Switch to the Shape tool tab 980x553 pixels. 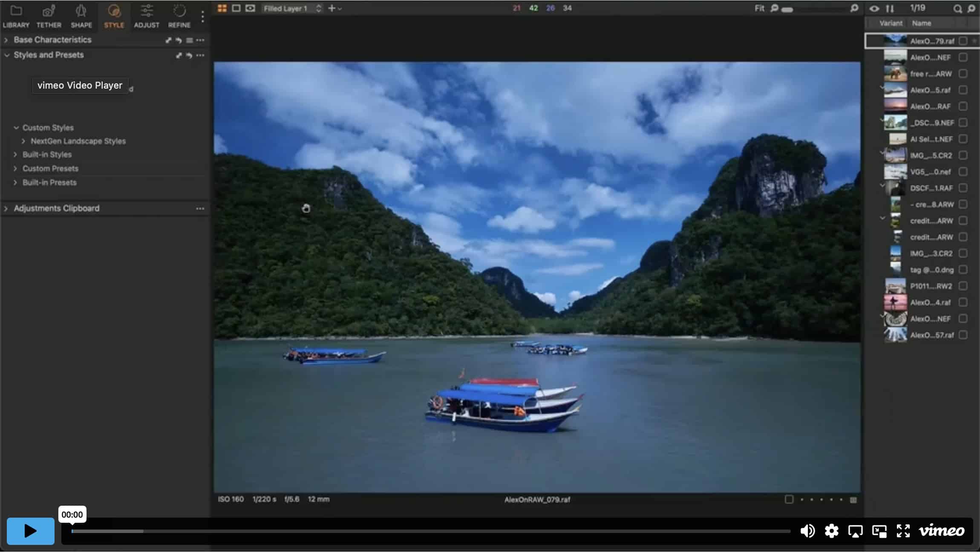coord(81,16)
